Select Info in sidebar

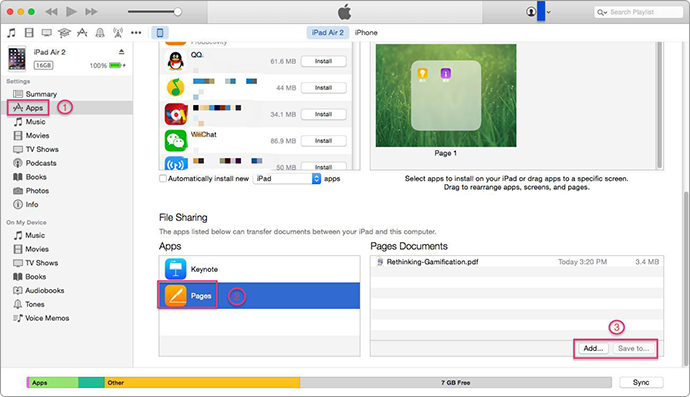[32, 204]
